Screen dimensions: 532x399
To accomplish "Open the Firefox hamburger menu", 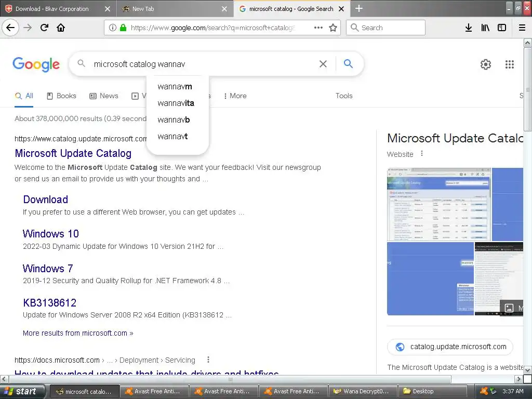I will (x=522, y=28).
